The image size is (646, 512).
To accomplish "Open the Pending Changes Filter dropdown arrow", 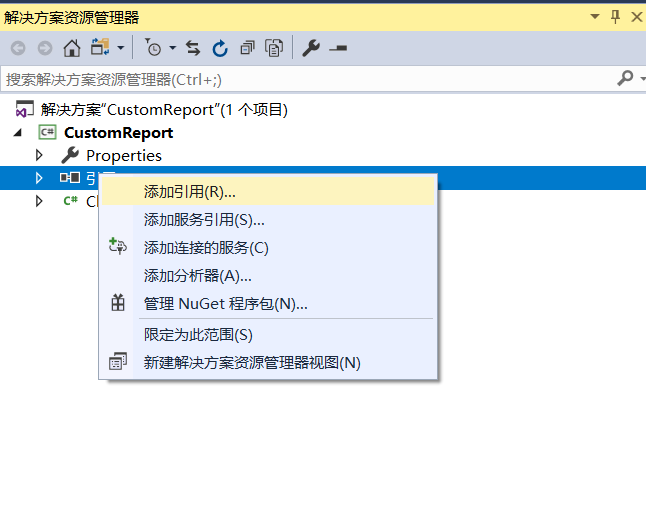I will pos(172,48).
